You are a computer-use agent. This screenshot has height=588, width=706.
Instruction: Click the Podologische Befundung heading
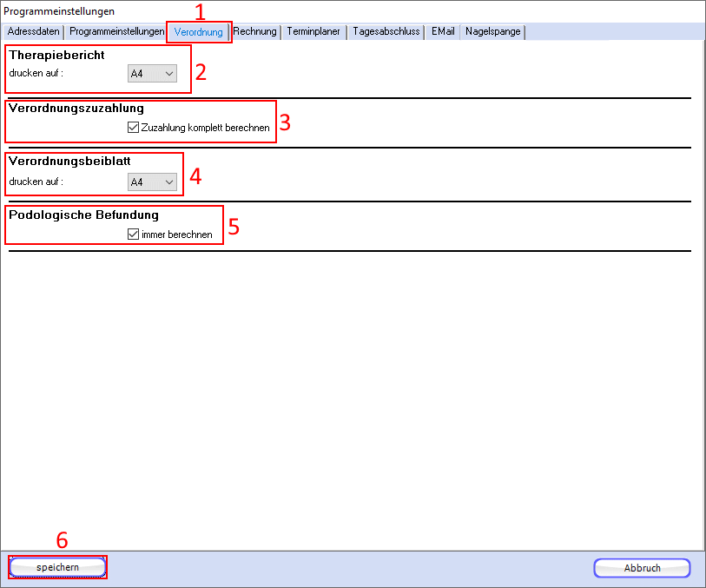coord(83,215)
